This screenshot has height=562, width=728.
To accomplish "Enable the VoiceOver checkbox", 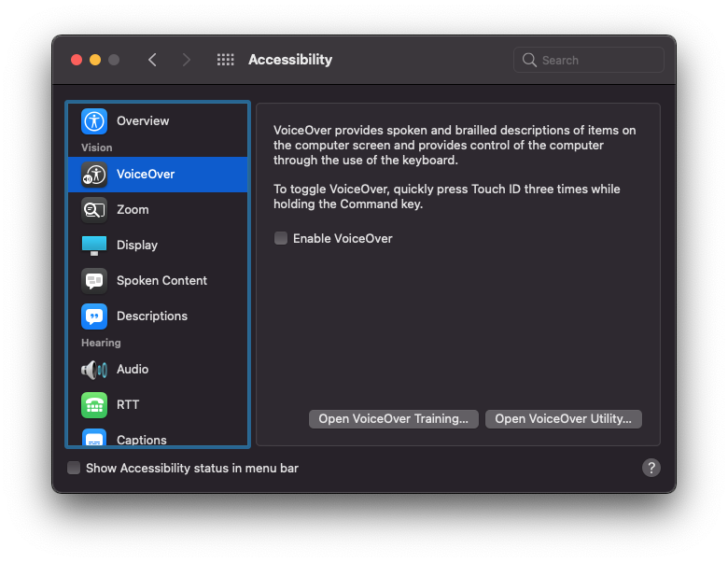I will coord(281,238).
